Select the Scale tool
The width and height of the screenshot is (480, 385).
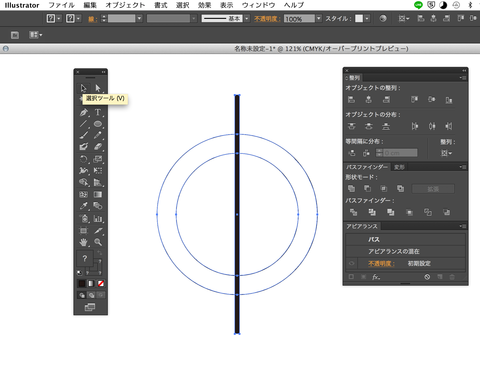(98, 159)
